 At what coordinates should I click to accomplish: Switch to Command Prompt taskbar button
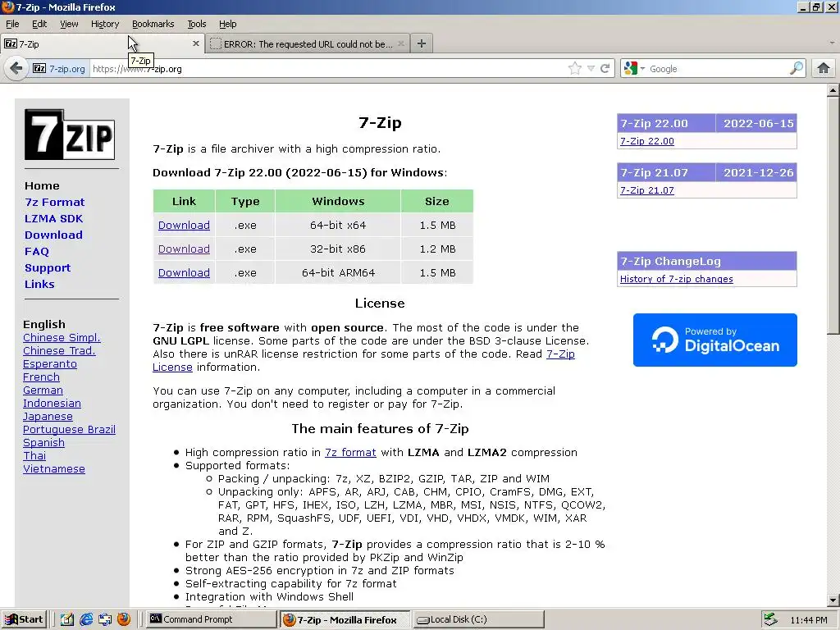tap(211, 620)
